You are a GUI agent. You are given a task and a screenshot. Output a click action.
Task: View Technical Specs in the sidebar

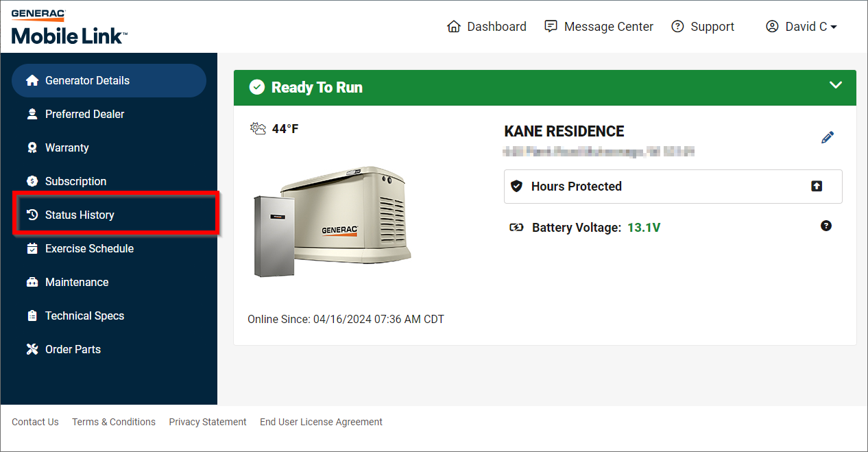tap(84, 316)
